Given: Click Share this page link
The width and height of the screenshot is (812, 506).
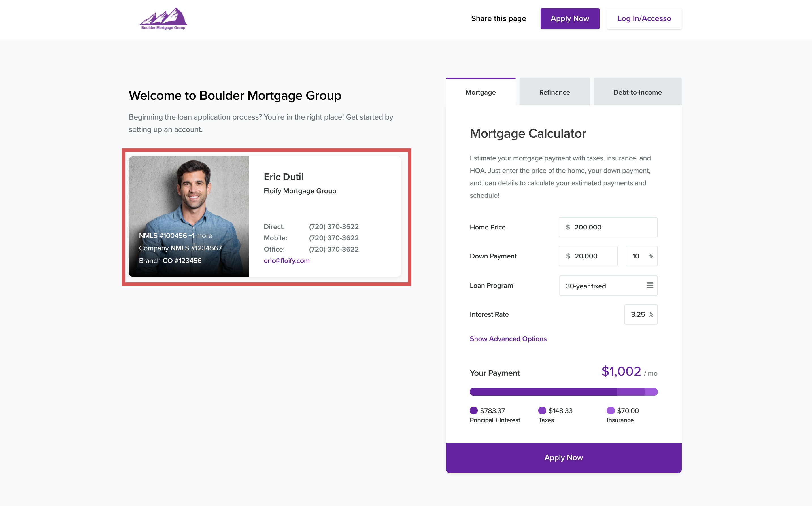Looking at the screenshot, I should click(x=498, y=19).
